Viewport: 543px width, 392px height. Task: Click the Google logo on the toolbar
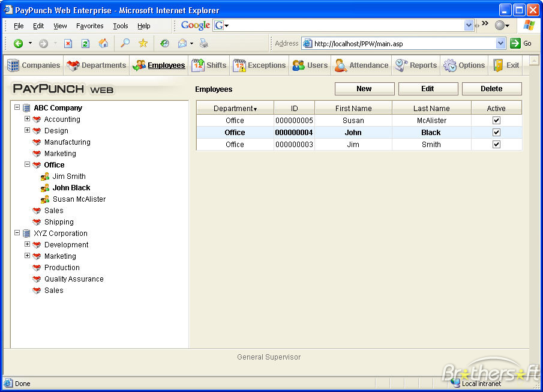pos(196,25)
